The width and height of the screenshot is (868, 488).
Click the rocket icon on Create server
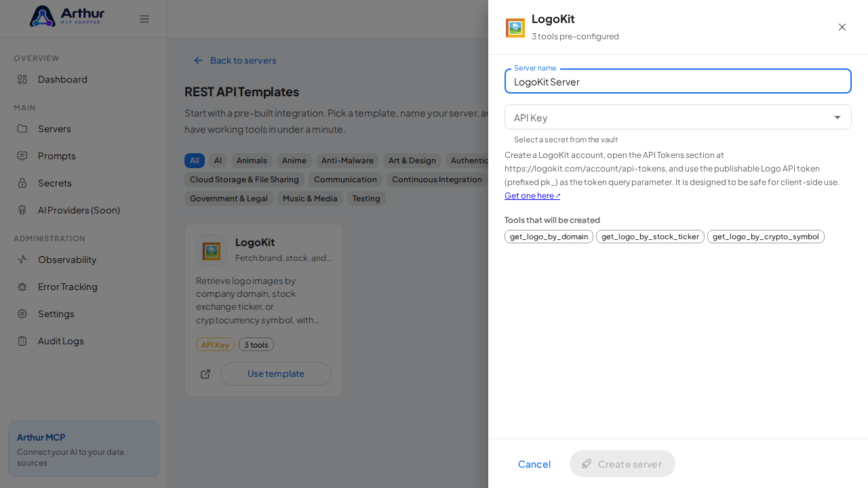pos(587,464)
